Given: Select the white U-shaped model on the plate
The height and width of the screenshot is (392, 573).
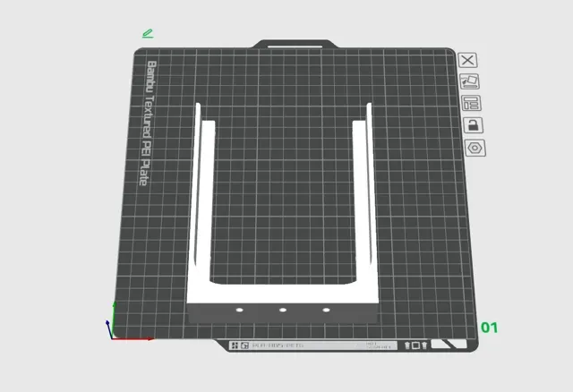Looking at the screenshot, I should [x=282, y=295].
